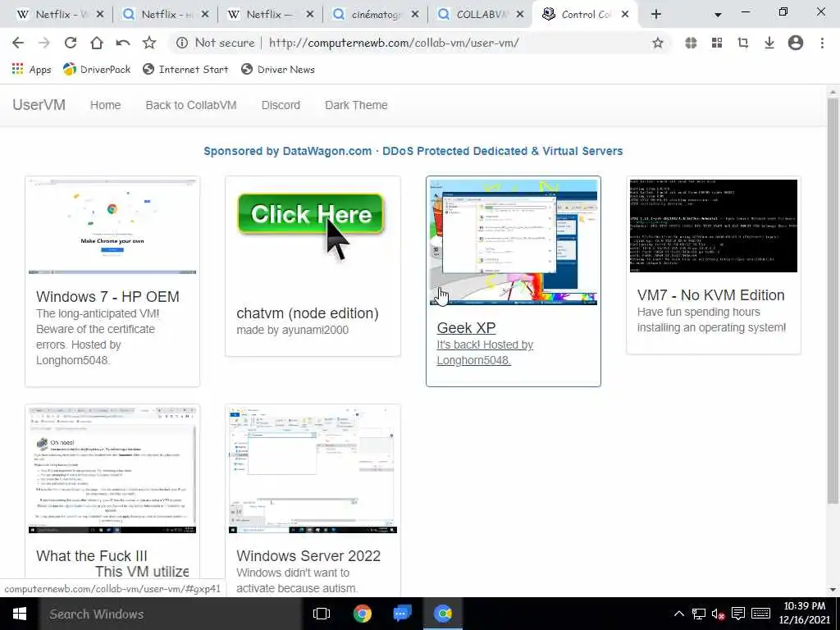Open the three-dot browser menu

pyautogui.click(x=822, y=43)
